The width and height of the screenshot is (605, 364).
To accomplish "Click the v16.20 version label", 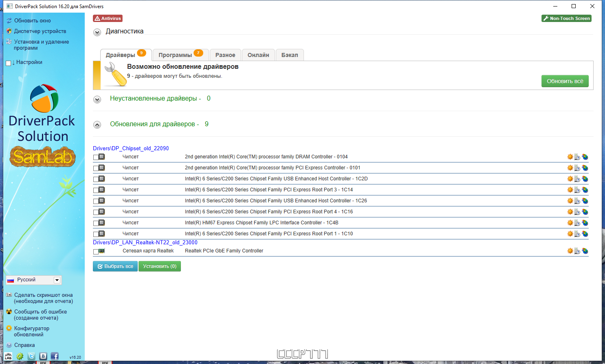I will pos(75,357).
